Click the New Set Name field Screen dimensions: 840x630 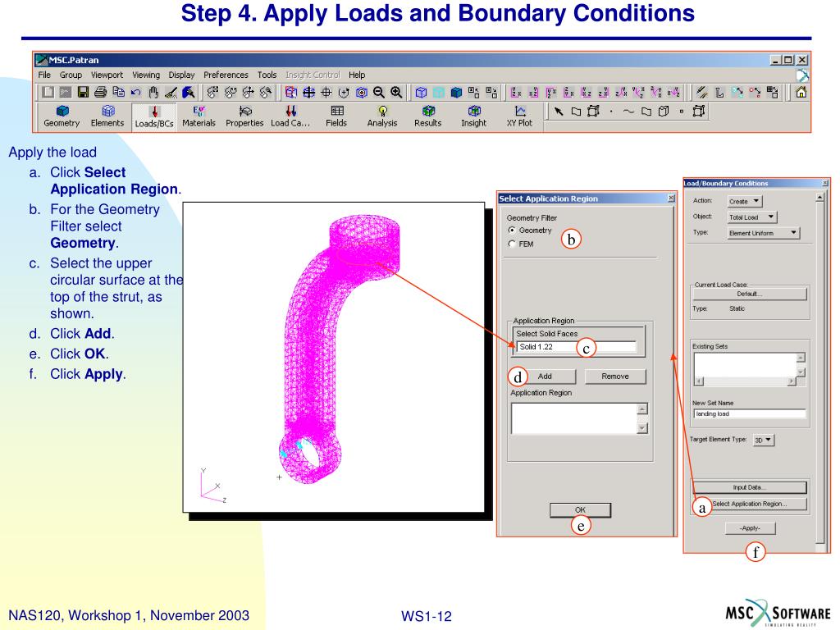click(750, 414)
